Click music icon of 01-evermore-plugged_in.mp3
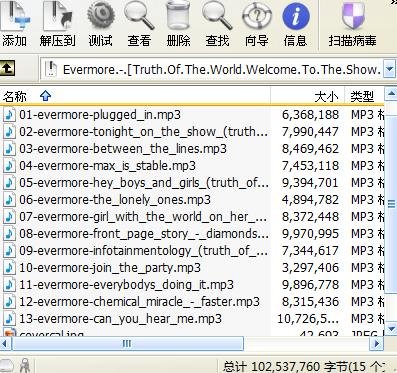Screen dimensions: 397x373 pos(9,115)
